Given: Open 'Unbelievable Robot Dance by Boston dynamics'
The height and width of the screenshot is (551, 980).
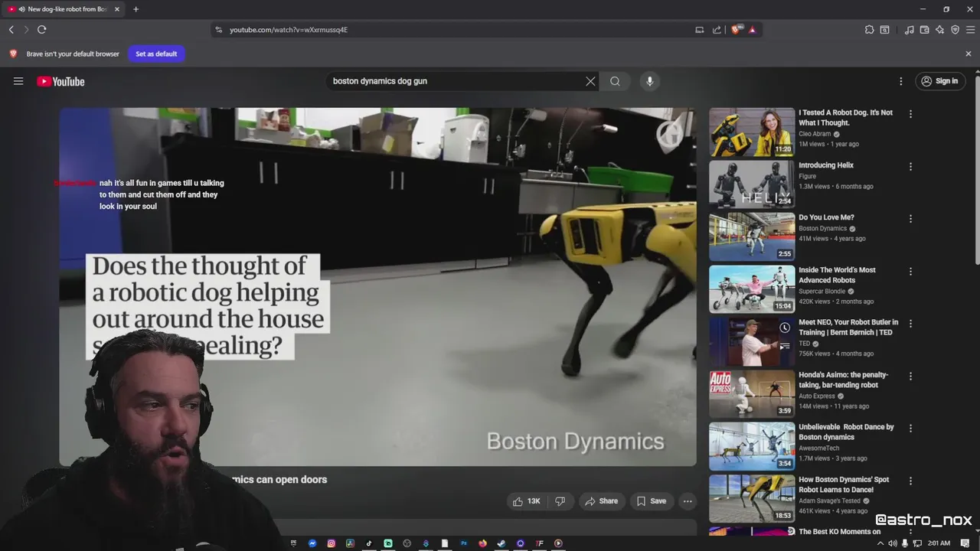Looking at the screenshot, I should pos(846,432).
